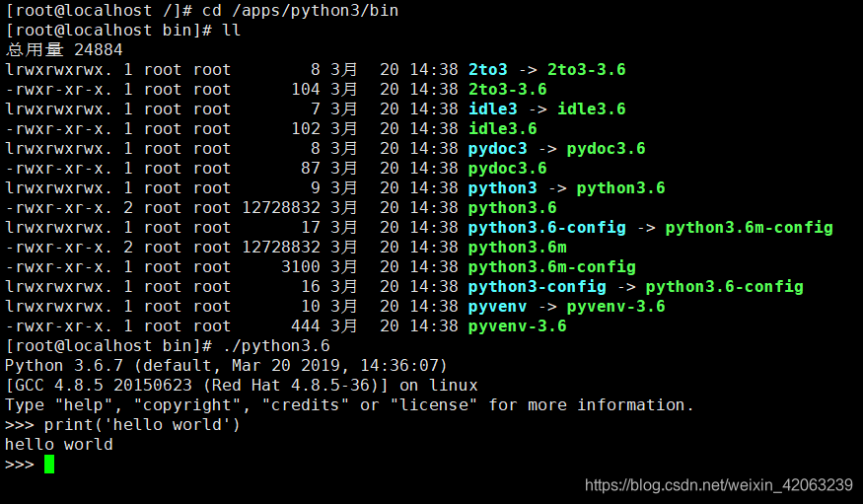863x504 pixels.
Task: Select pydoc3.6 in the 87-byte row
Action: [508, 169]
